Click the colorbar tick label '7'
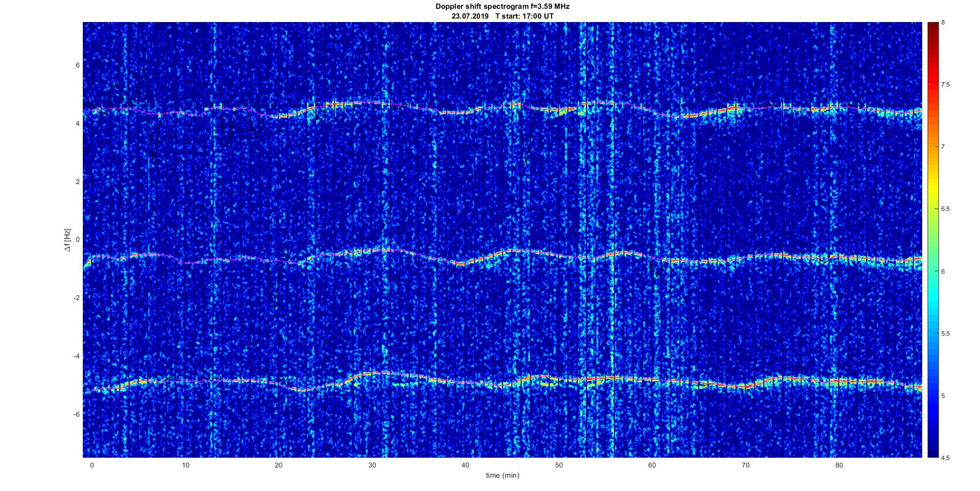 pyautogui.click(x=943, y=147)
